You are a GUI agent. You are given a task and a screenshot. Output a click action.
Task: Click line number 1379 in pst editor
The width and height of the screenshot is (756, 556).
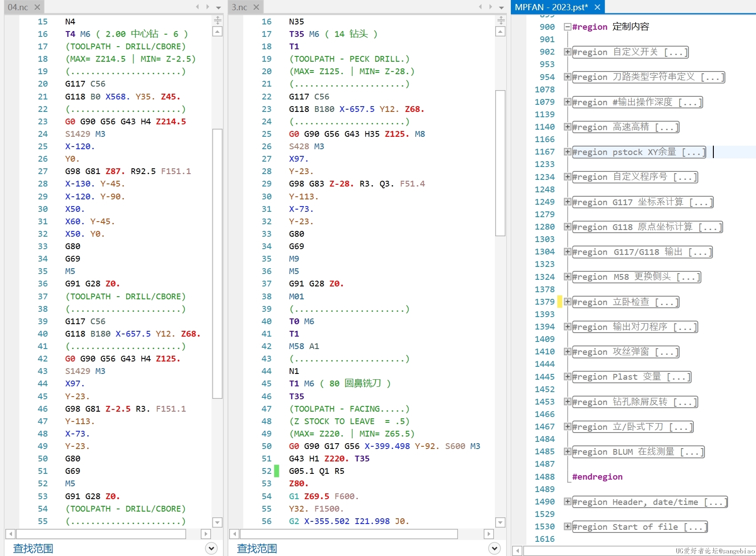[545, 302]
